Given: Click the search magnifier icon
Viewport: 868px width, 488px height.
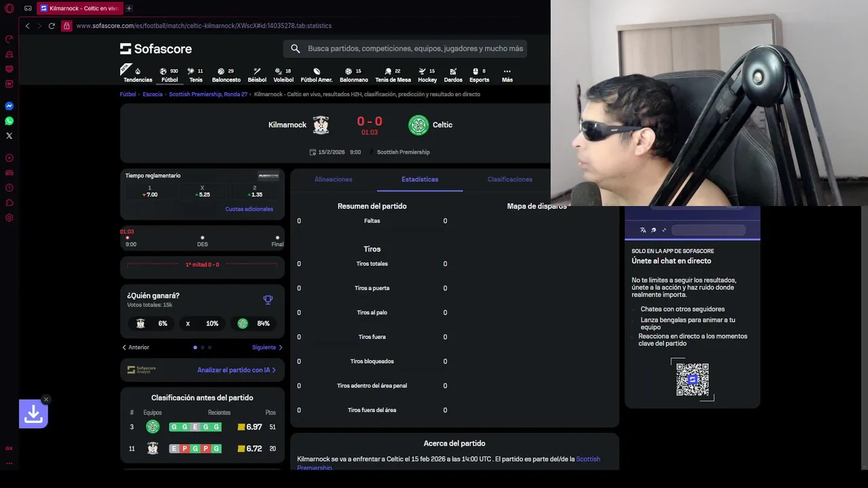Looking at the screenshot, I should (295, 49).
